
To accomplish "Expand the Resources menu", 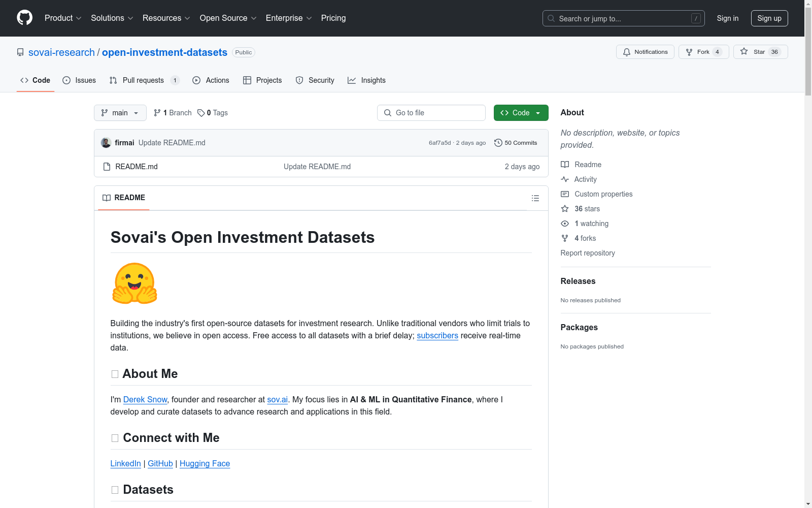I will coord(166,18).
